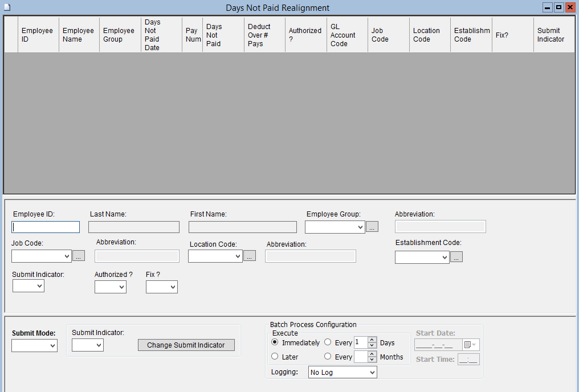Click the Employee Name column header

coord(79,35)
